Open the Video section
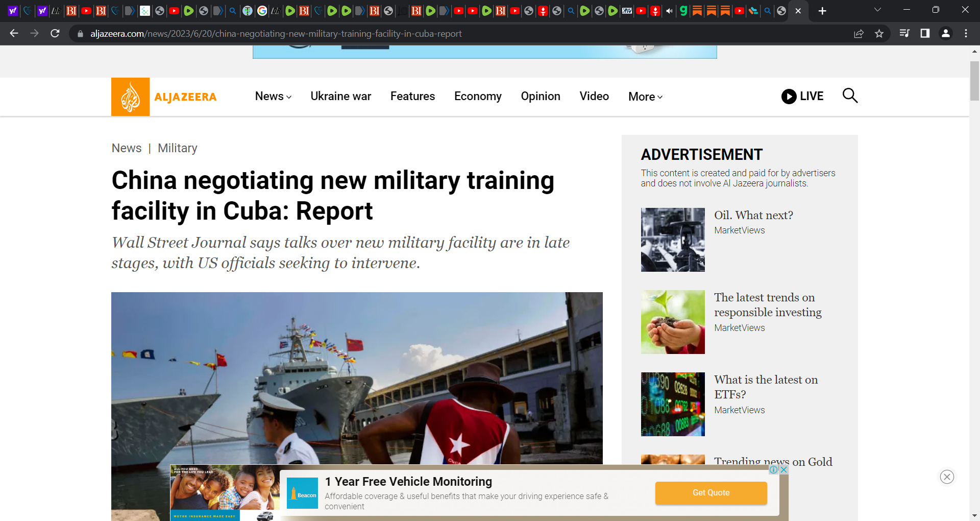Viewport: 980px width, 521px height. pyautogui.click(x=594, y=96)
